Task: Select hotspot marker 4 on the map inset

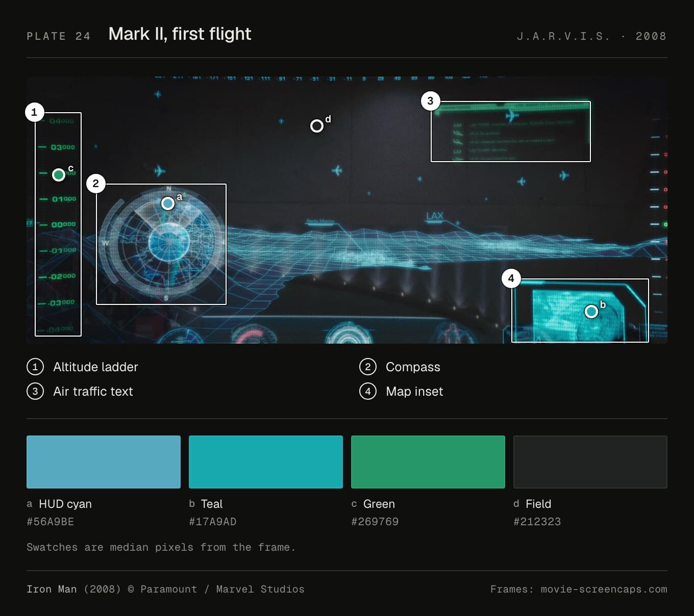Action: pos(511,278)
